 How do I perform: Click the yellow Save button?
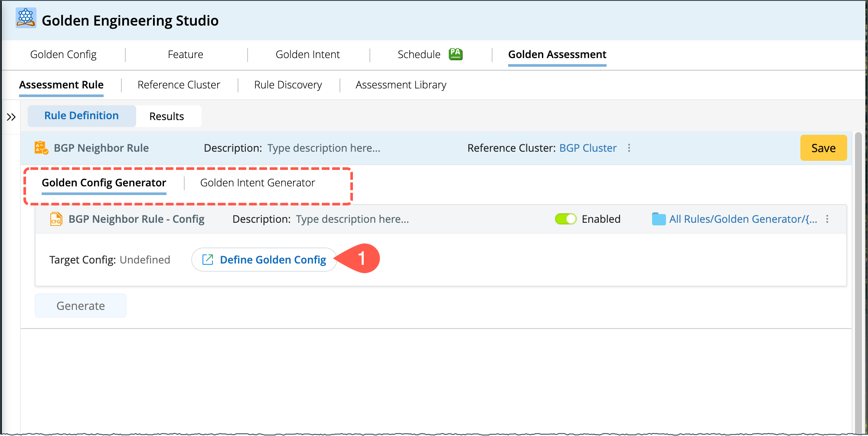pos(823,148)
